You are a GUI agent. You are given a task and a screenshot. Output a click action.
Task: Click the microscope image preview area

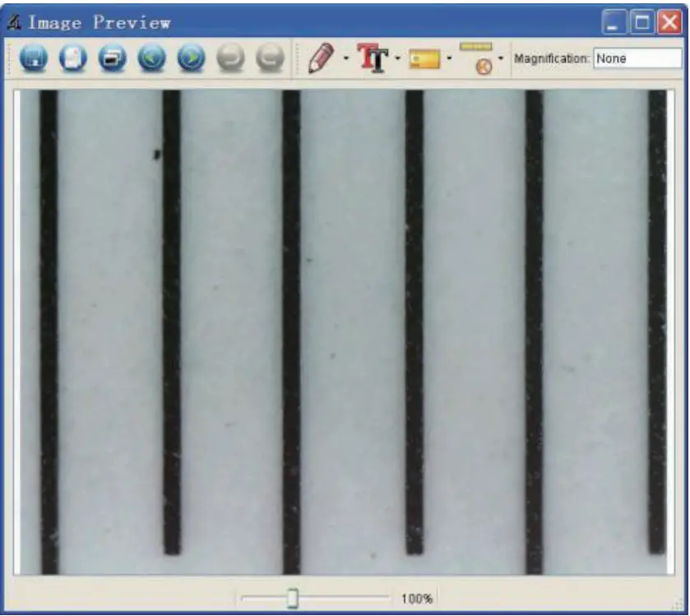pos(345,329)
